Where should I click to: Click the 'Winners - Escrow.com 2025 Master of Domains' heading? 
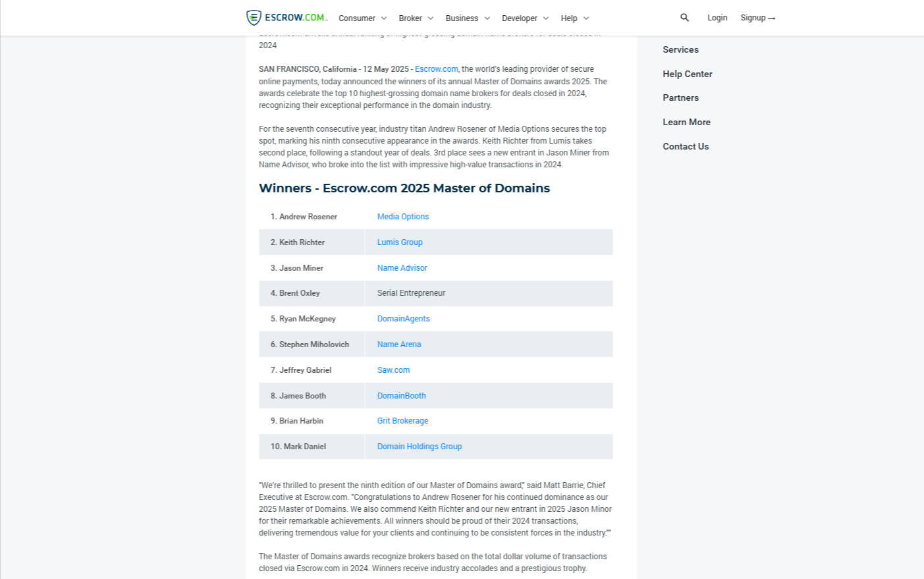pos(404,188)
